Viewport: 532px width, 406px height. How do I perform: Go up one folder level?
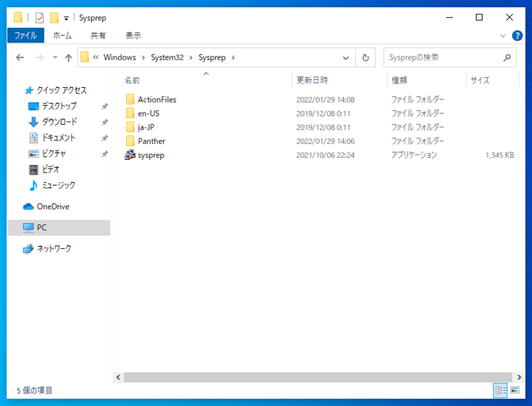[x=68, y=58]
